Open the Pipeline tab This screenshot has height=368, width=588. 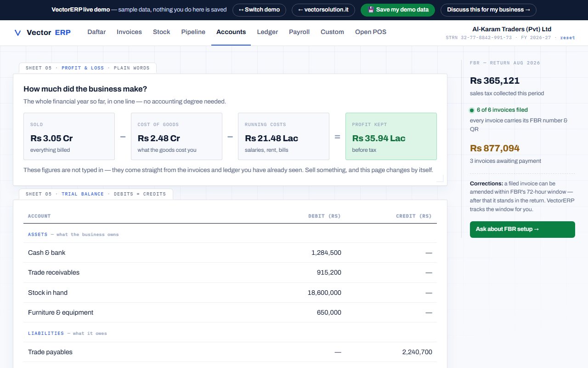pyautogui.click(x=193, y=32)
